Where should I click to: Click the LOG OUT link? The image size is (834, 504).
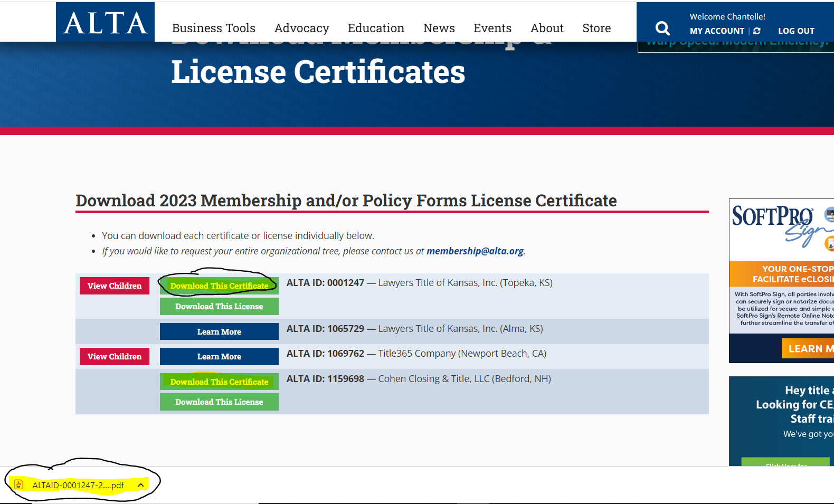pyautogui.click(x=796, y=31)
